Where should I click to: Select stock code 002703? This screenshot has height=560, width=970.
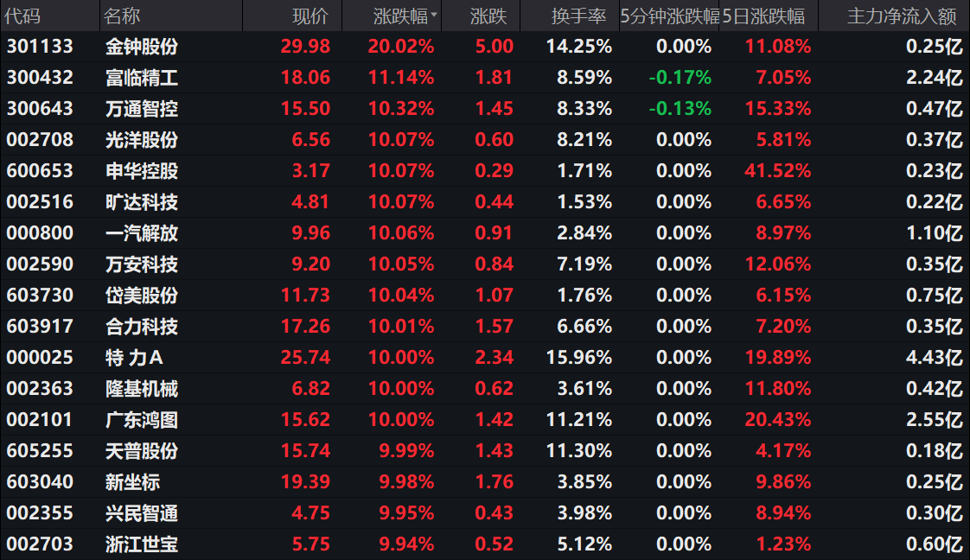point(40,544)
